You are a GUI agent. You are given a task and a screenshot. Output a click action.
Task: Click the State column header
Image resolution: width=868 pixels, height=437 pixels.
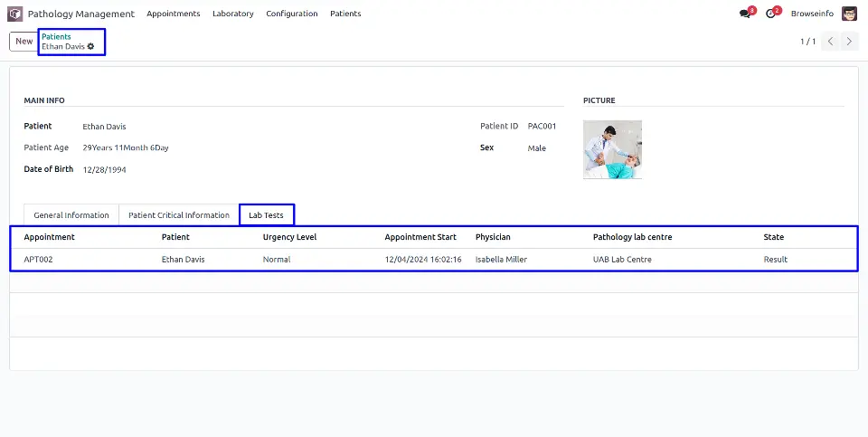[774, 237]
